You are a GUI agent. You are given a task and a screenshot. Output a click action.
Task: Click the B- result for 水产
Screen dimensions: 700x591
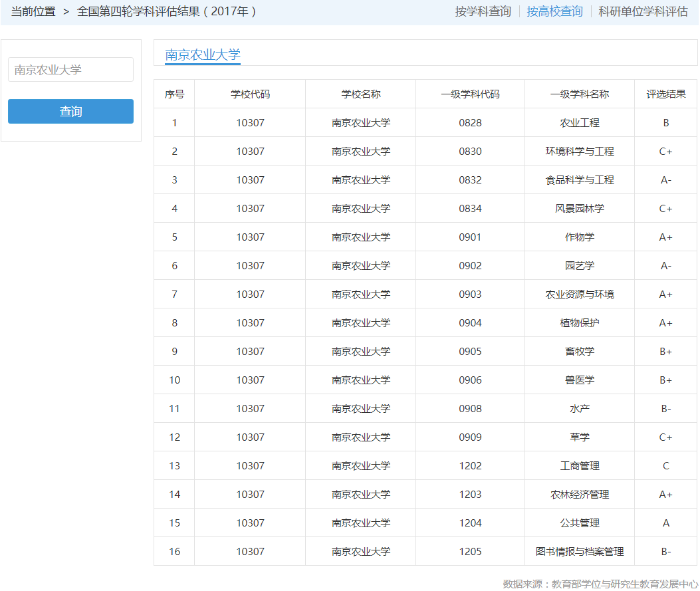(665, 408)
